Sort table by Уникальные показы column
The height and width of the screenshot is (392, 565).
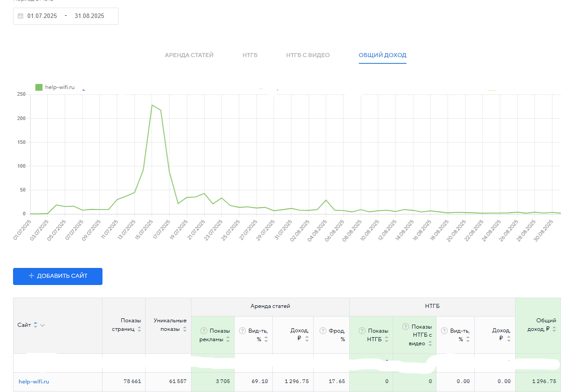coord(184,329)
